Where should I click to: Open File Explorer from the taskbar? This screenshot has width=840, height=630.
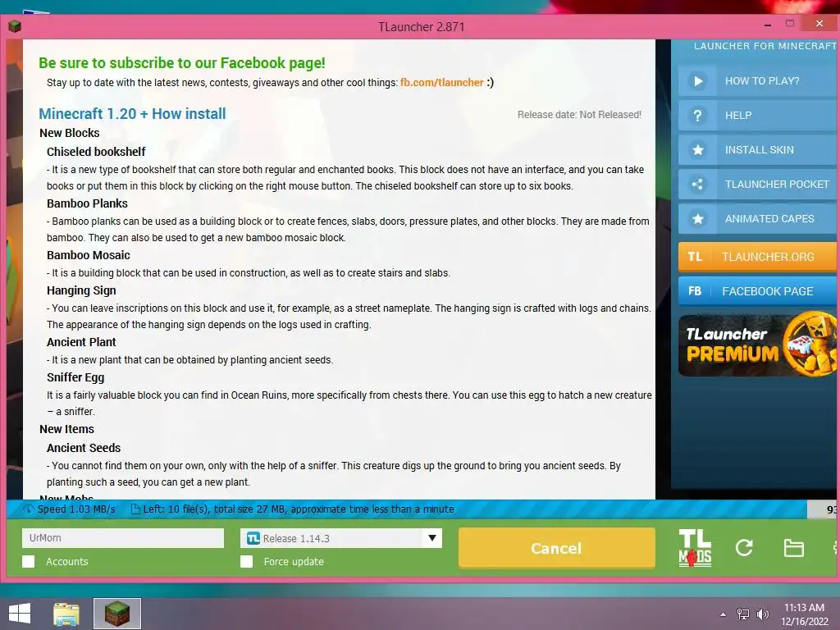tap(66, 614)
